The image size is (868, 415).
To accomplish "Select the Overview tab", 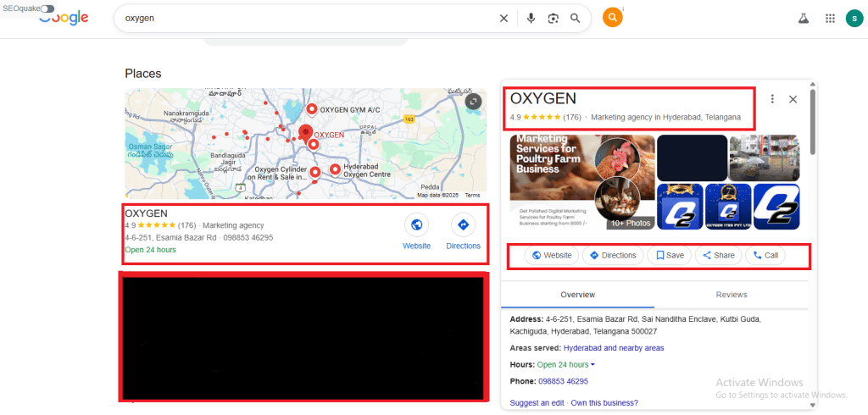I will (577, 295).
